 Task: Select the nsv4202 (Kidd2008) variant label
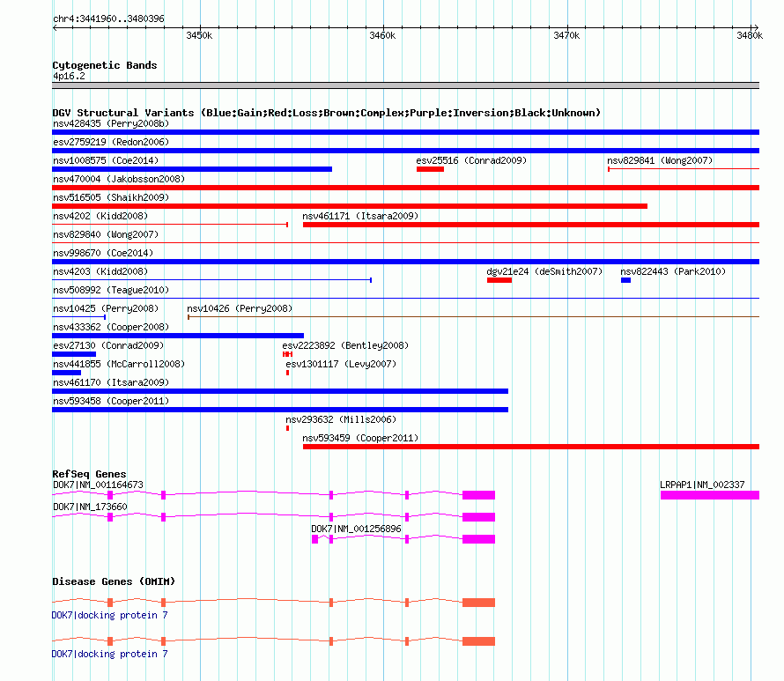(100, 216)
